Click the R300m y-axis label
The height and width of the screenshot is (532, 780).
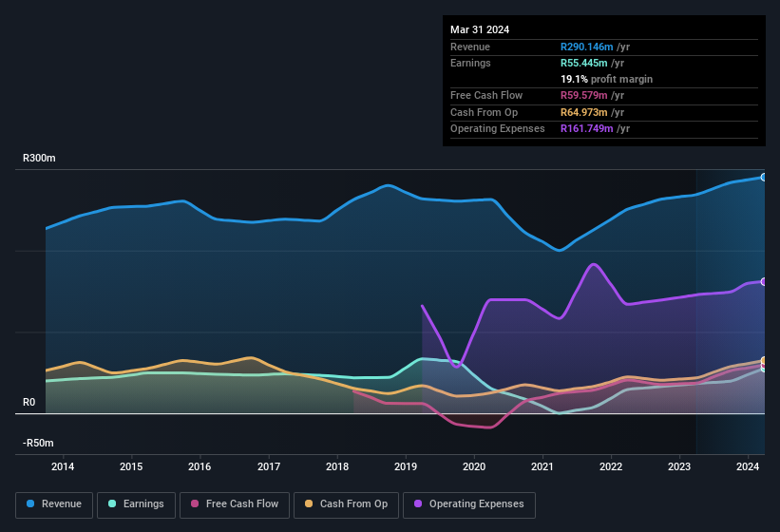[39, 159]
